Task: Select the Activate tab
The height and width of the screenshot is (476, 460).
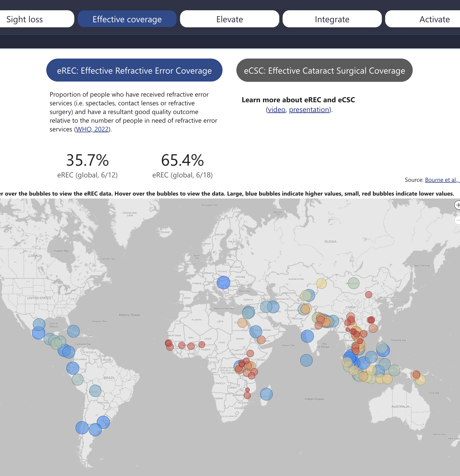Action: pos(429,19)
